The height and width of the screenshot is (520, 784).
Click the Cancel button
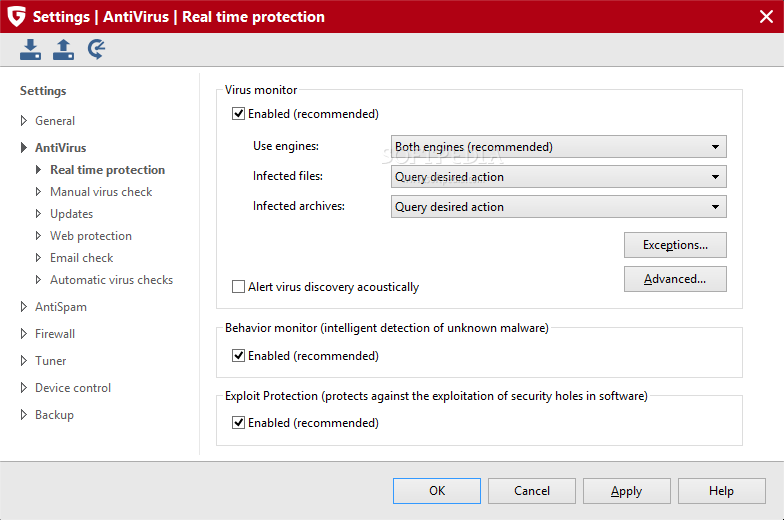point(532,491)
